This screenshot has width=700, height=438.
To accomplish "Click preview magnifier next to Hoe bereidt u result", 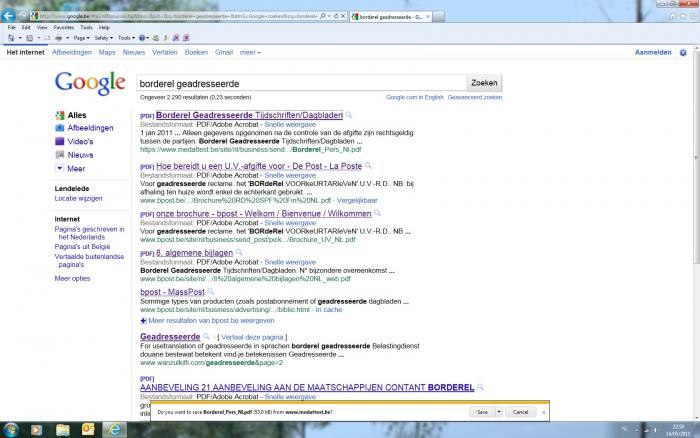I will pos(368,166).
